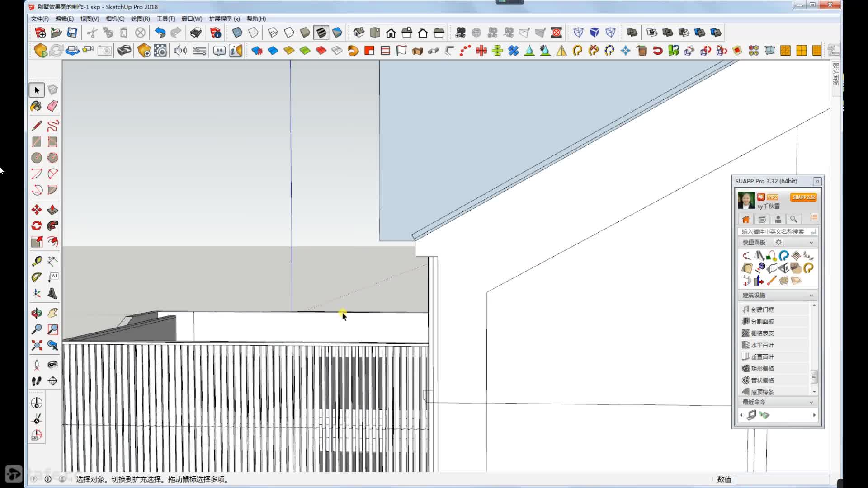Image resolution: width=868 pixels, height=488 pixels.
Task: Switch to SUAPP home tab
Action: 746,220
